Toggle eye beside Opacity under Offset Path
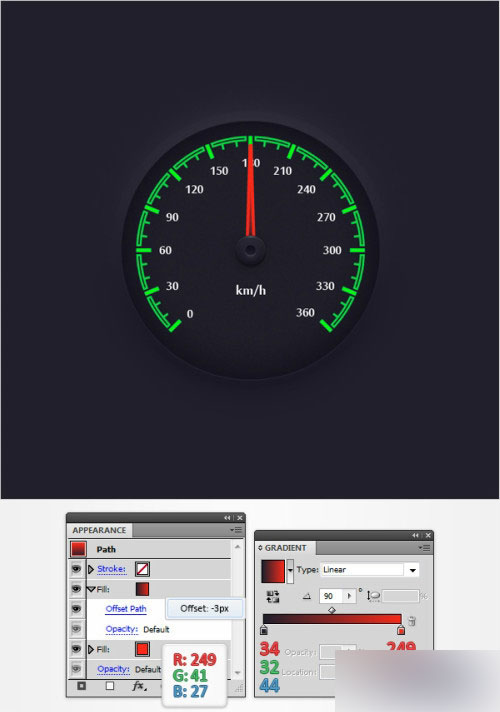The width and height of the screenshot is (500, 712). point(76,629)
